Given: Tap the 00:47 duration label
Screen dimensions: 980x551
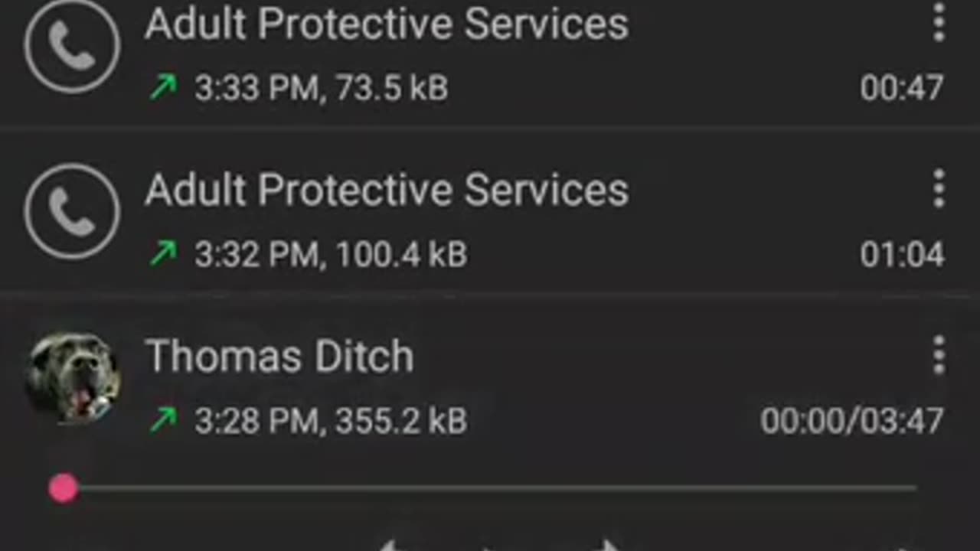Looking at the screenshot, I should point(901,88).
